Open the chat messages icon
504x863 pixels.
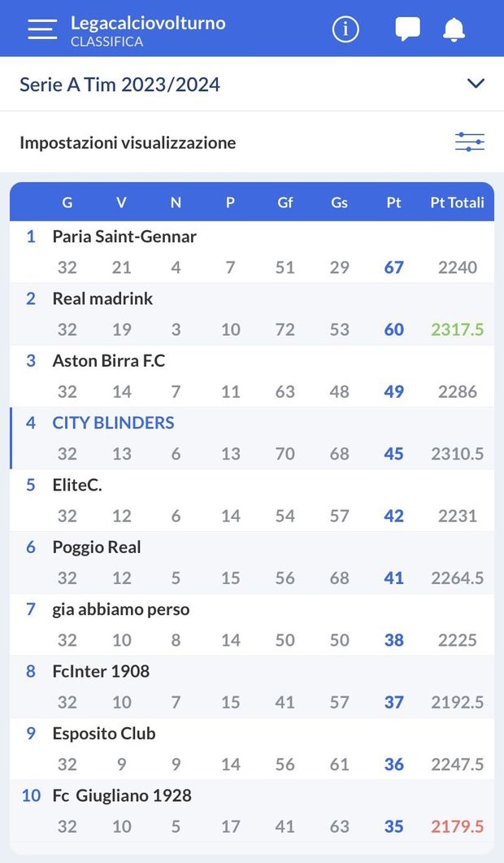pos(407,29)
